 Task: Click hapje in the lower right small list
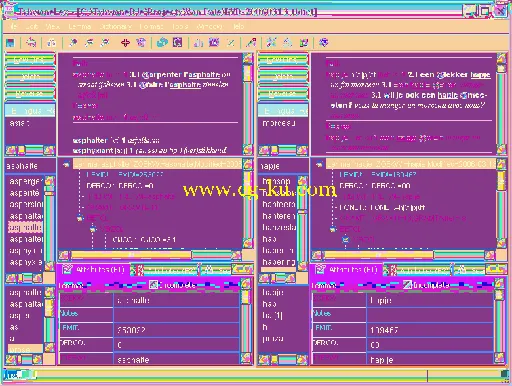(x=273, y=292)
